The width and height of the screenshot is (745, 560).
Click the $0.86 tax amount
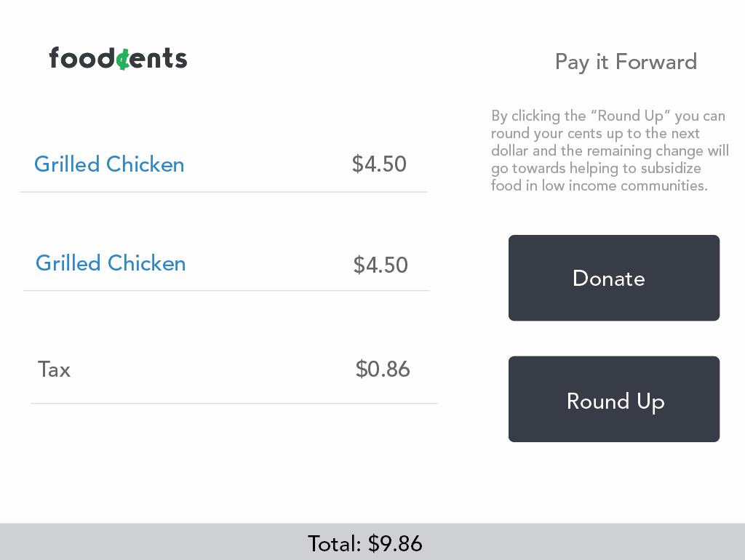pos(383,369)
